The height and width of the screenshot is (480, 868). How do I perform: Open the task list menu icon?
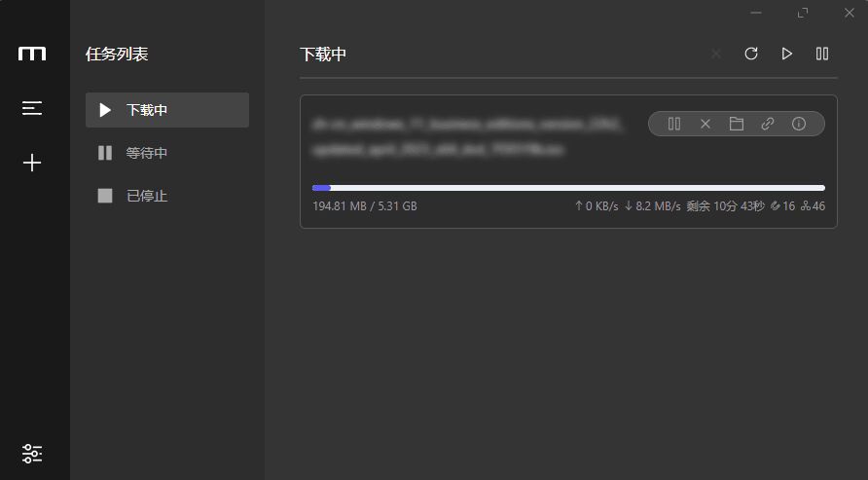tap(32, 108)
